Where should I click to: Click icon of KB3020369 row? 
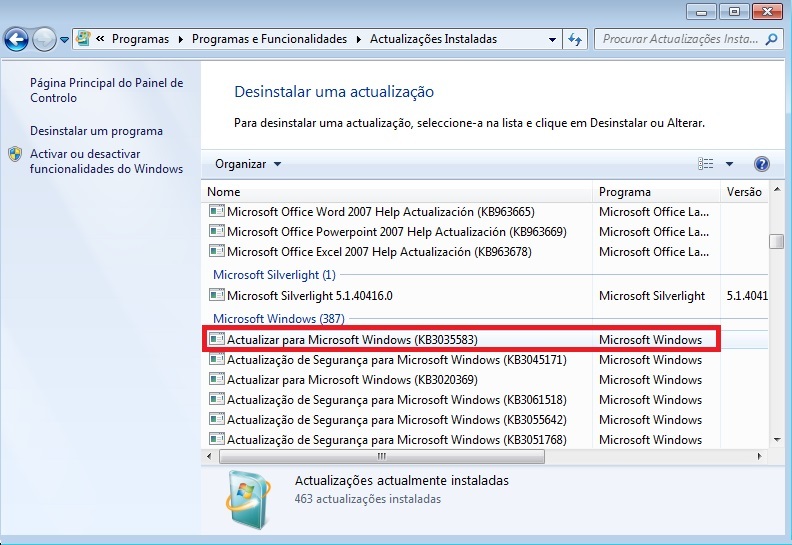(x=217, y=379)
